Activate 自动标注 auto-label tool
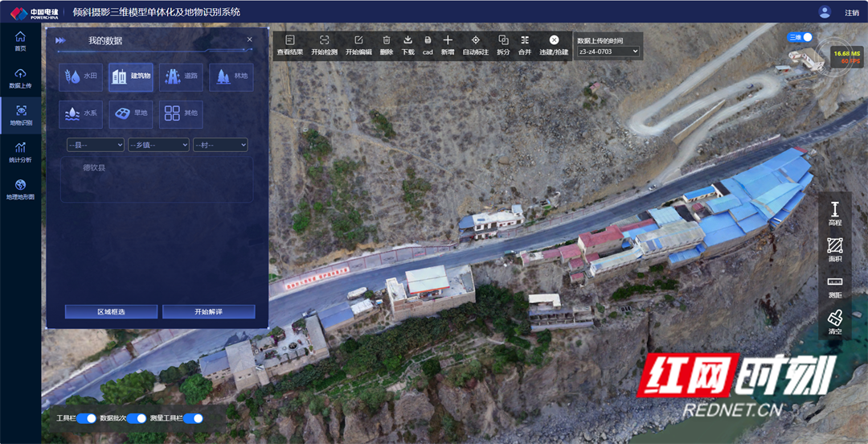868x444 pixels. pyautogui.click(x=476, y=46)
